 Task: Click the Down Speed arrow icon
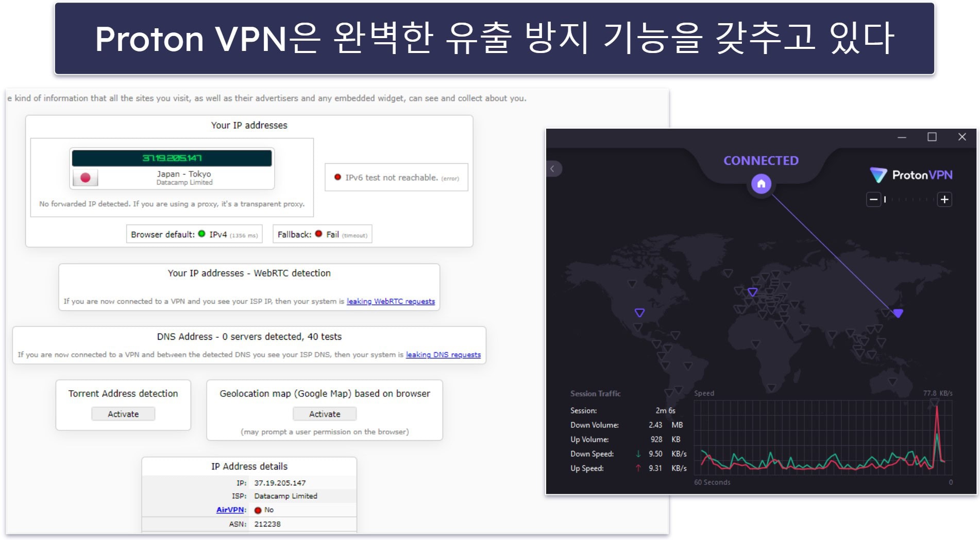[x=638, y=454]
